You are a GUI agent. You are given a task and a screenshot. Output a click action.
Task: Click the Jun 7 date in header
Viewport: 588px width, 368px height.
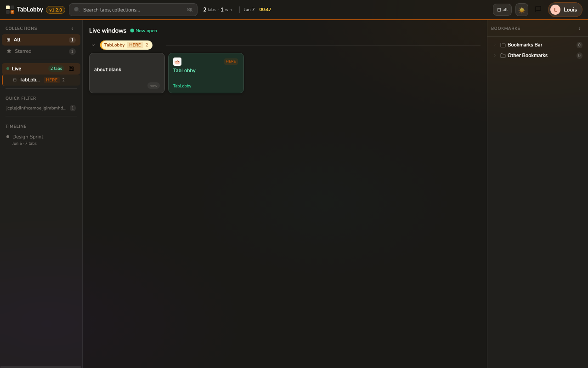(x=249, y=10)
